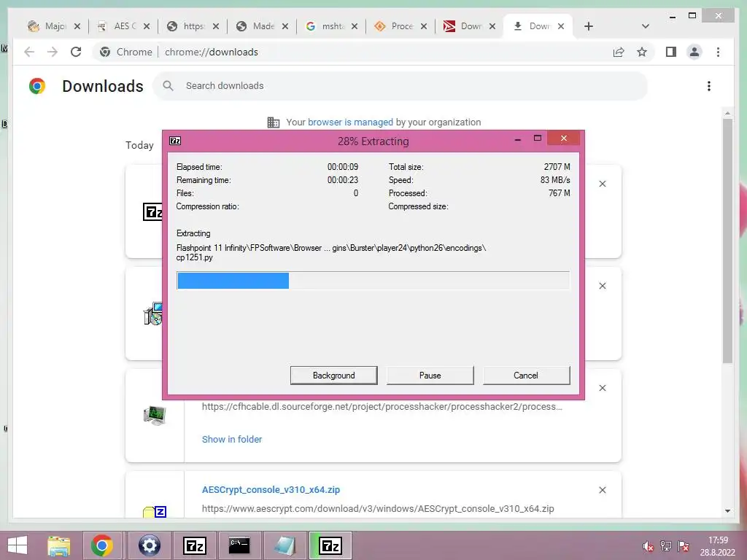The image size is (747, 560).
Task: Open Windows Start button
Action: 18,545
